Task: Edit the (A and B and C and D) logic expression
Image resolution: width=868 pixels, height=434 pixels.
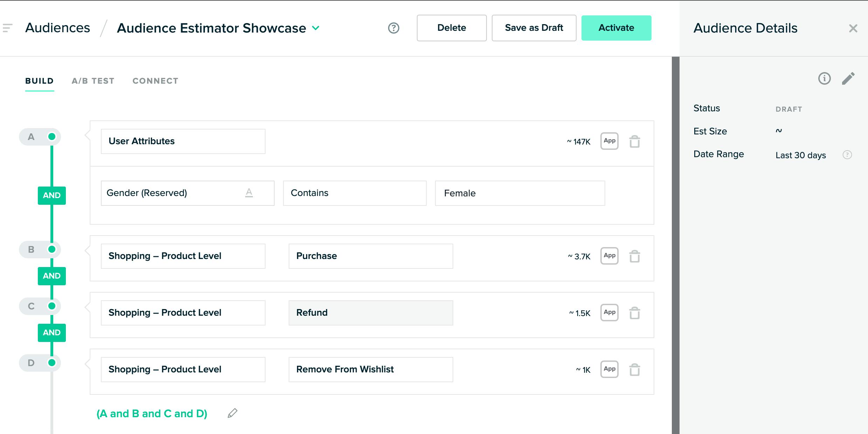Action: 232,413
